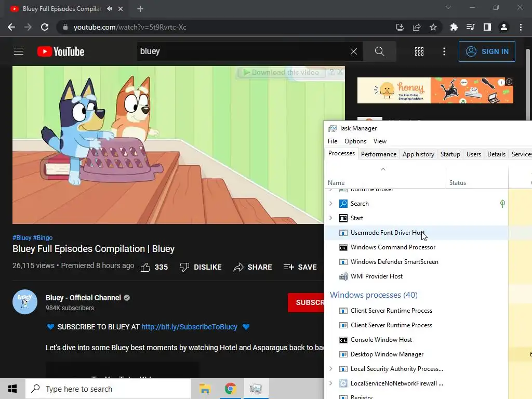
Task: Select the Desktop Window Manager process
Action: tap(416, 354)
